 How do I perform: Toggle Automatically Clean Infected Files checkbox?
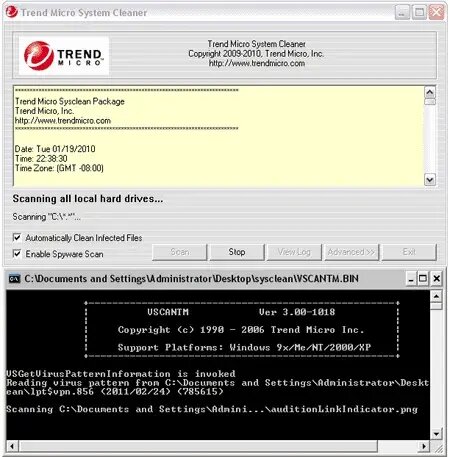17,238
